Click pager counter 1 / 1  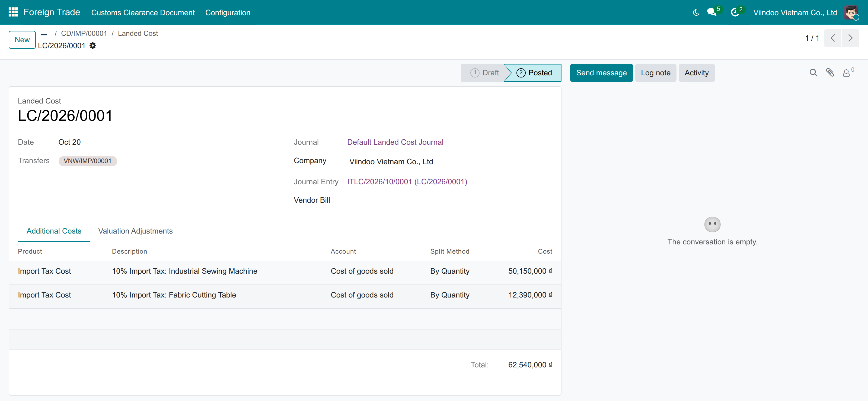pos(812,38)
